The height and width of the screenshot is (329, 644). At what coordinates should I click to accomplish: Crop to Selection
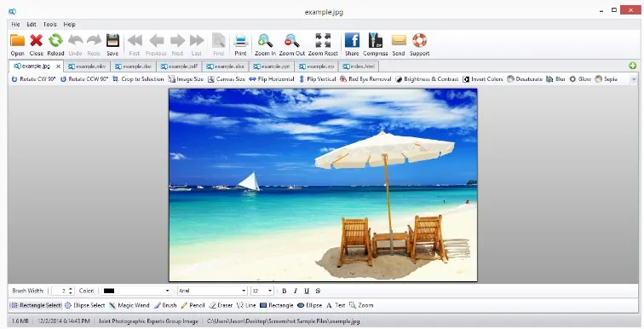(138, 79)
